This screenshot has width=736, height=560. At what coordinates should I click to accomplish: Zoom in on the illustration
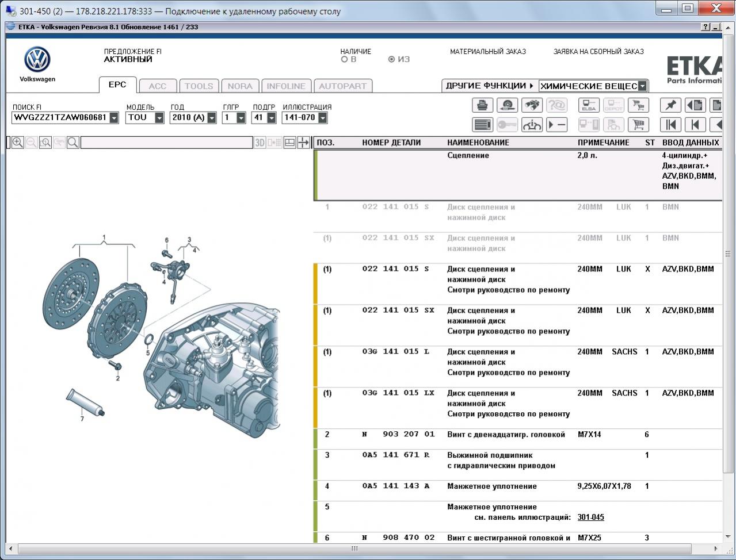pos(18,143)
